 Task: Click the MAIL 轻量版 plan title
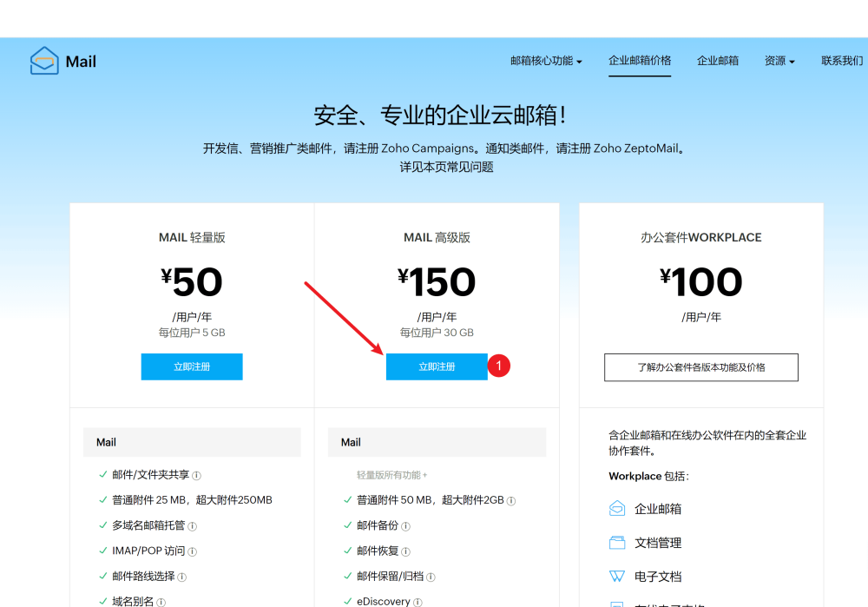click(192, 238)
